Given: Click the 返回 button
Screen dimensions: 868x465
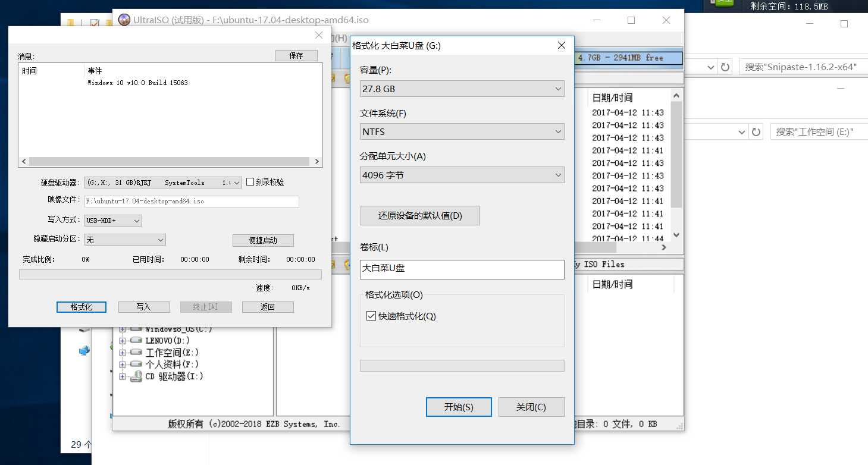Looking at the screenshot, I should (x=268, y=307).
